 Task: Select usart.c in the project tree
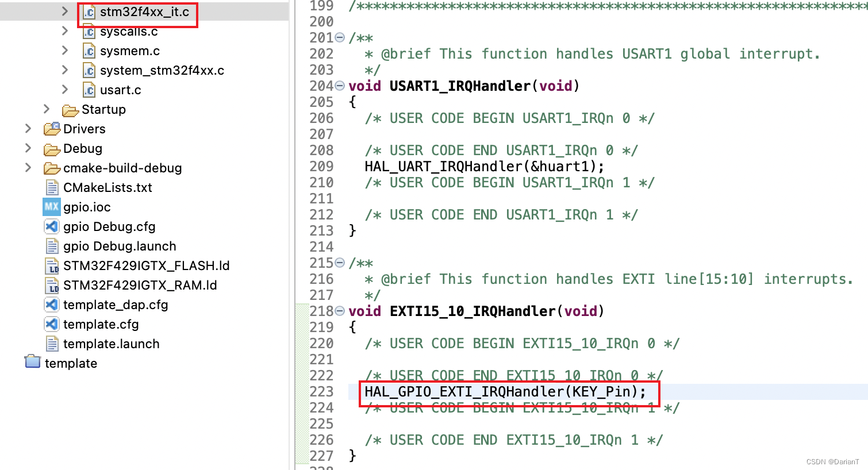coord(121,90)
